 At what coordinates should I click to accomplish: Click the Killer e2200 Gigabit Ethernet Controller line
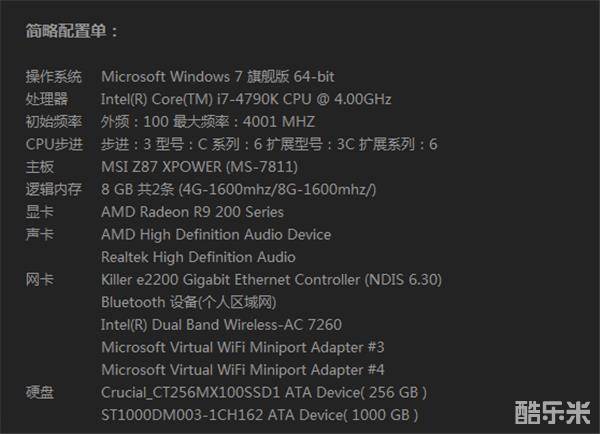[x=271, y=280]
